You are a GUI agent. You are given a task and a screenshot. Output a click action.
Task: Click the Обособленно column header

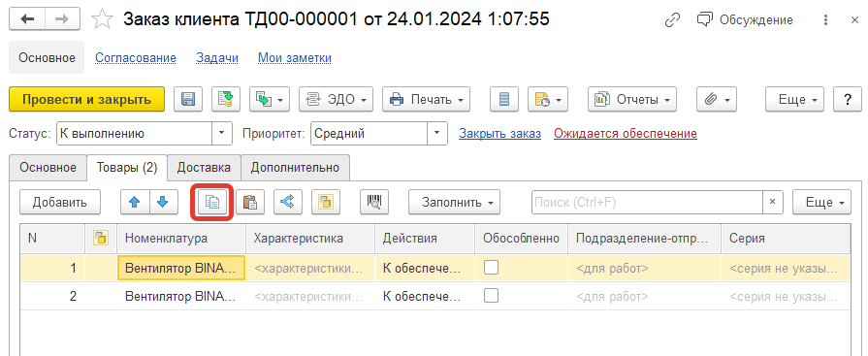(521, 239)
